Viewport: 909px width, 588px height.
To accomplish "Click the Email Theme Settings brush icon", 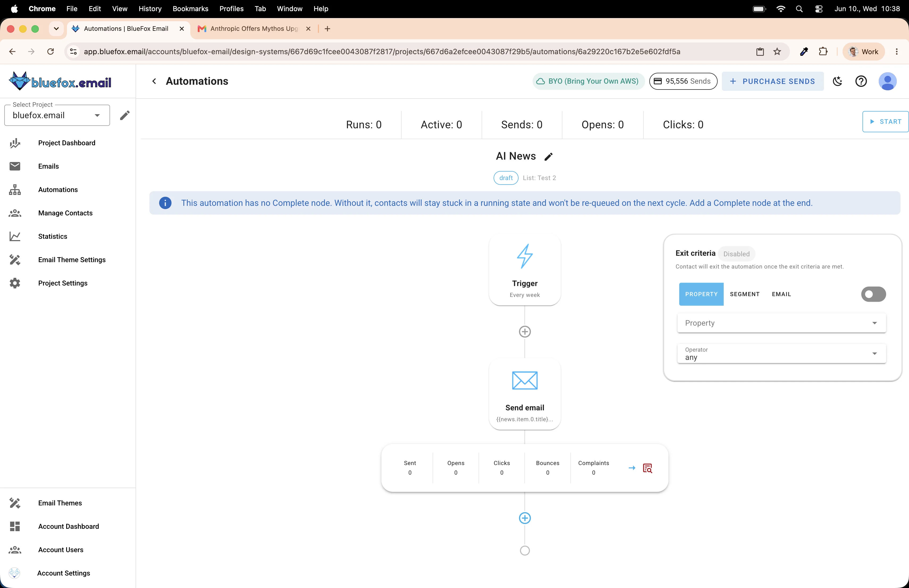I will pos(15,260).
